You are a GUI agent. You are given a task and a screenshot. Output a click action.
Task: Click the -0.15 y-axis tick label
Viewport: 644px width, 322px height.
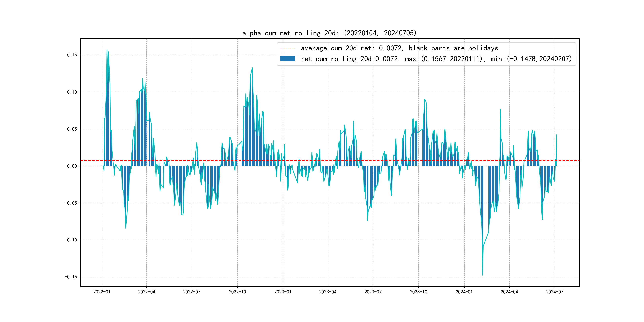[x=71, y=277]
